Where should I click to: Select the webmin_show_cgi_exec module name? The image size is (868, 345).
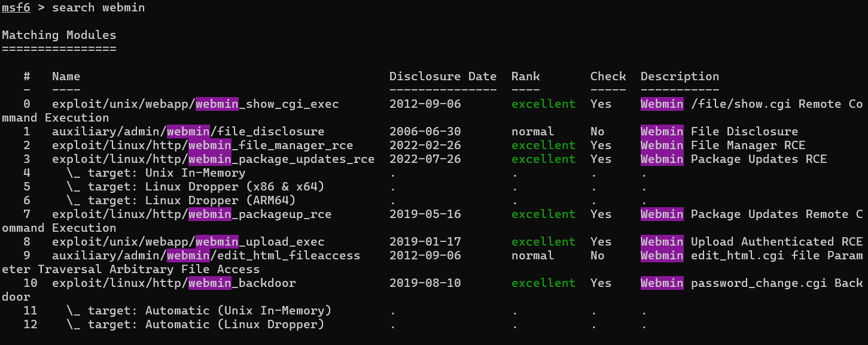pyautogui.click(x=195, y=104)
